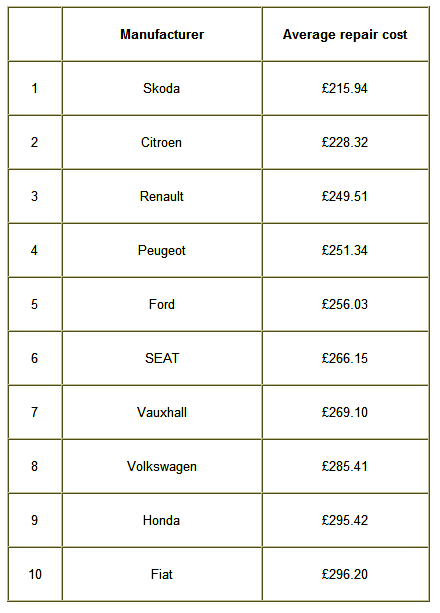Click the Average repair cost header
The height and width of the screenshot is (613, 440).
click(345, 34)
